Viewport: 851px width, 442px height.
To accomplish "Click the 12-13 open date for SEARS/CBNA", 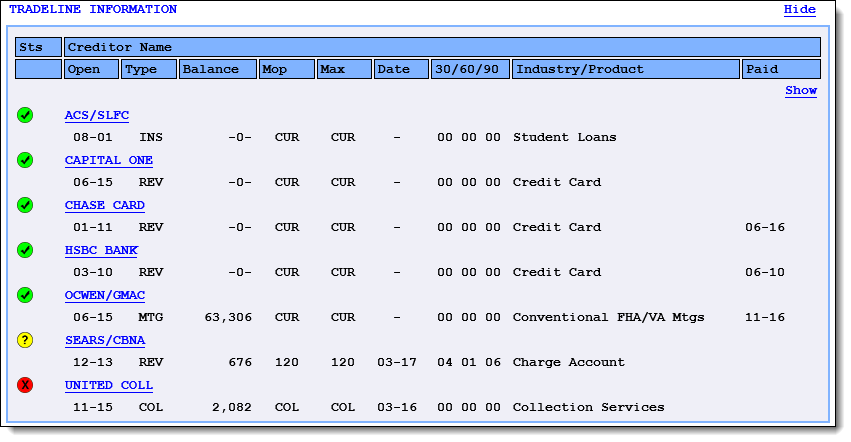I will point(93,363).
